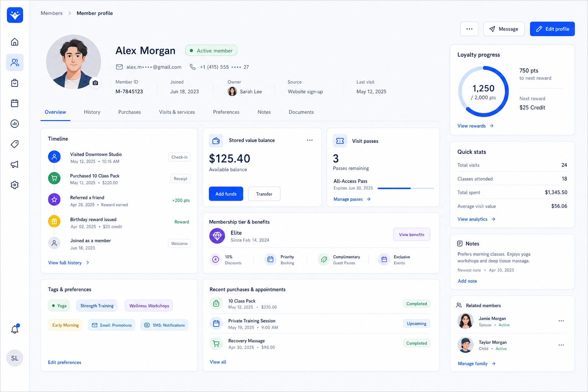Click the Recovery Massage cart icon

[x=216, y=343]
